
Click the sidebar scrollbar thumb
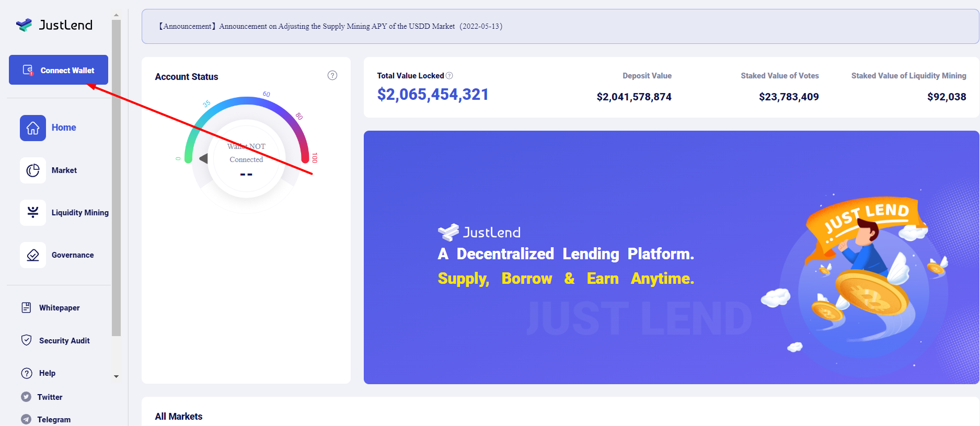(116, 178)
